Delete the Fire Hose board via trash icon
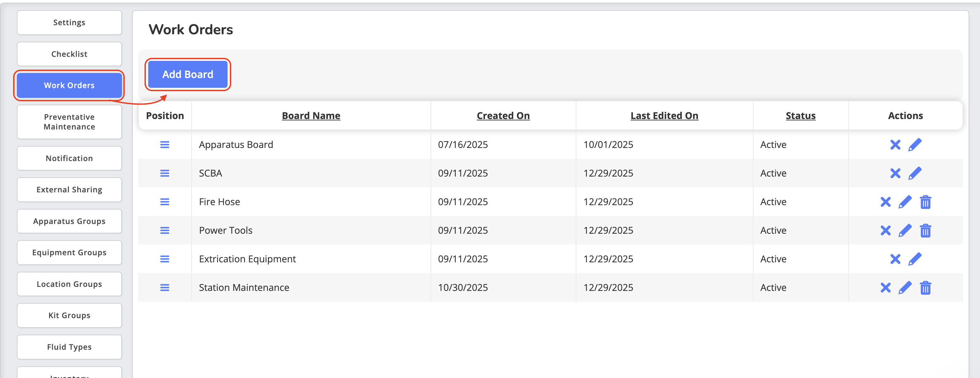 (925, 202)
